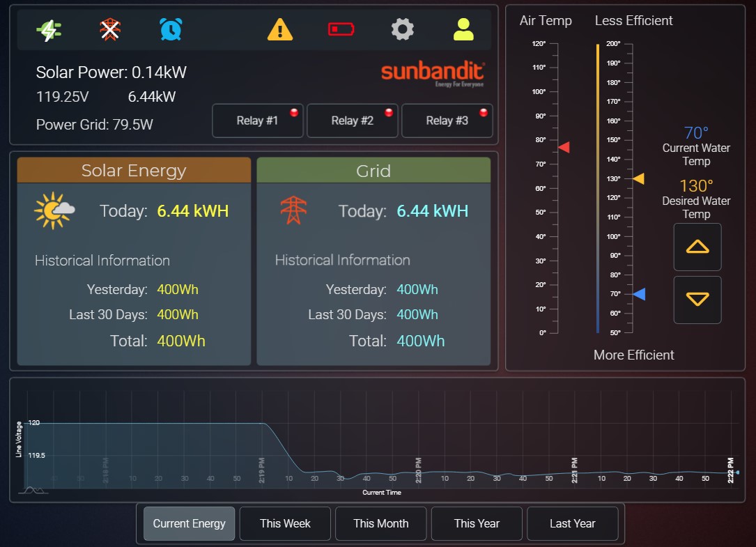Click the sunbandit logo
756x547 pixels.
point(433,74)
